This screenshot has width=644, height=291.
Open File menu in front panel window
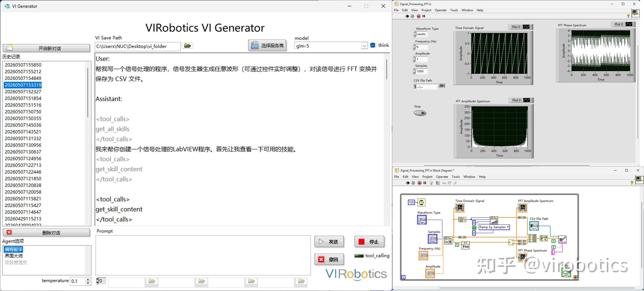click(x=396, y=10)
